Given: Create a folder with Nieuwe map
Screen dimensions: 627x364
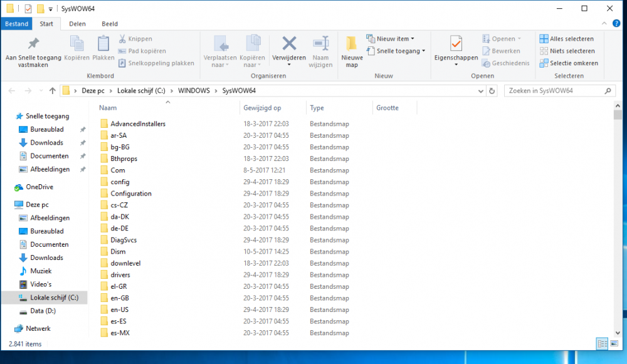Looking at the screenshot, I should [x=352, y=50].
